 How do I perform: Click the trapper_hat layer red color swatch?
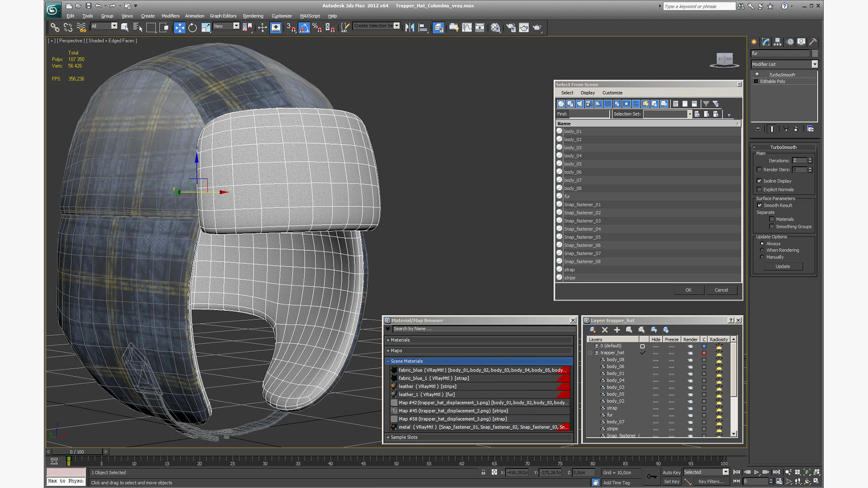[x=704, y=353]
